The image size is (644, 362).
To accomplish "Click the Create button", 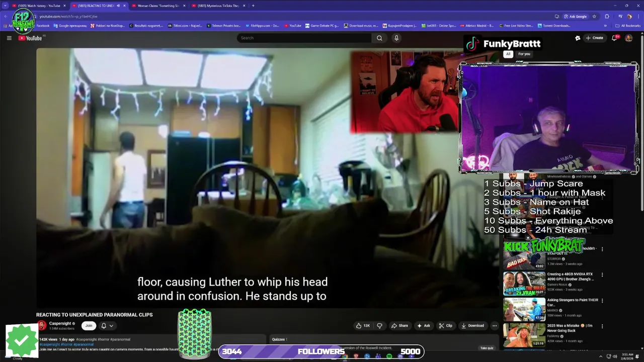I will [594, 38].
